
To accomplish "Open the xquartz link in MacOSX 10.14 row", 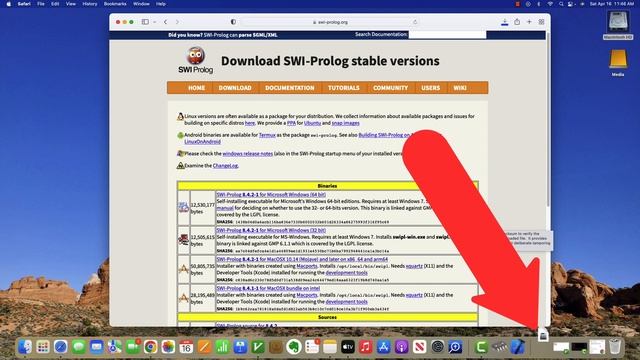I will pyautogui.click(x=414, y=266).
